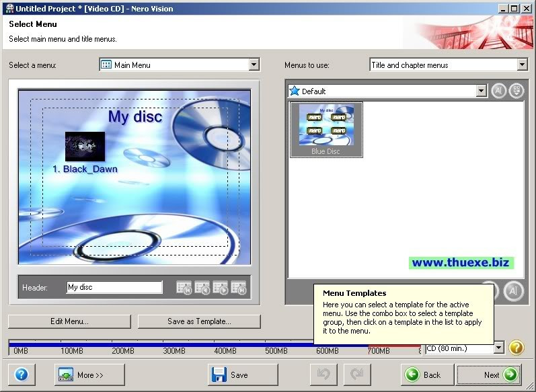Click the Edit Menu... button
536x392 pixels.
point(69,321)
